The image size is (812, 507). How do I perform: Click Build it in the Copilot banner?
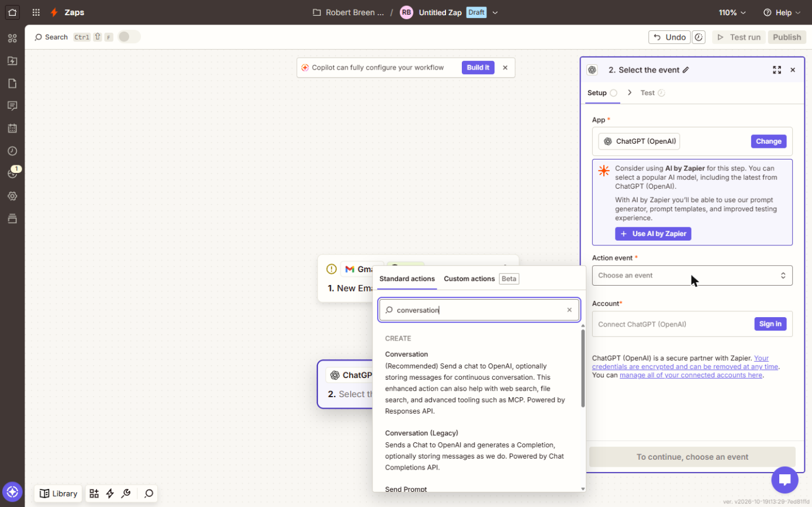point(478,68)
